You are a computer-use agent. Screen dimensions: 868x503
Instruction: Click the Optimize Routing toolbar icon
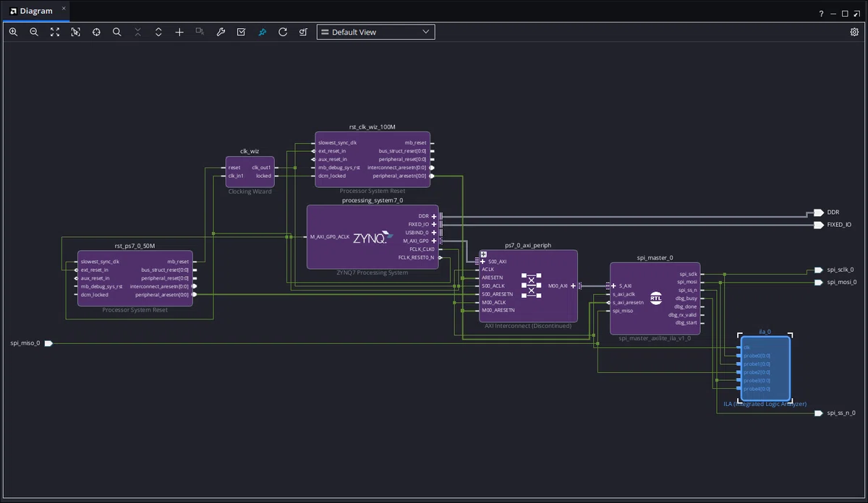pos(304,32)
